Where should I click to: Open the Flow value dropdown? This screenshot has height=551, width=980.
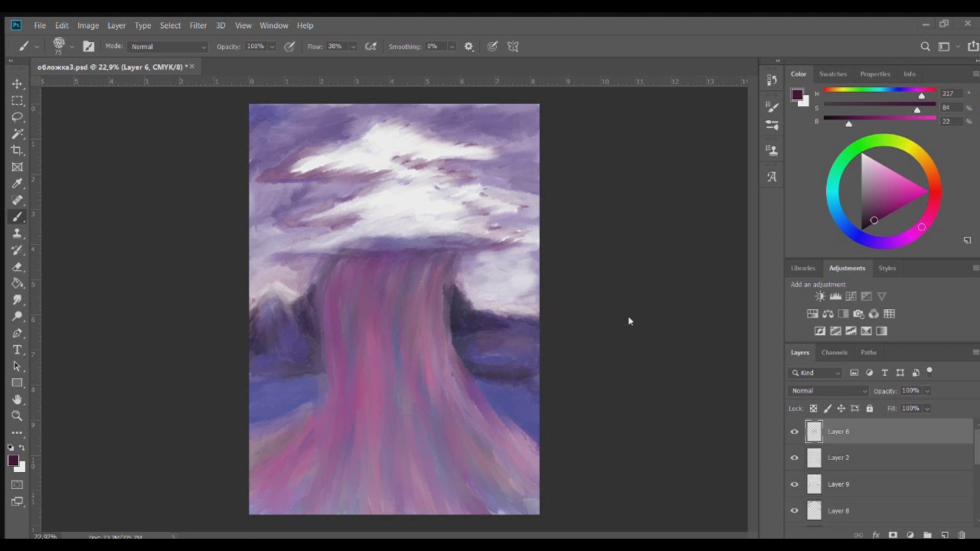(352, 47)
